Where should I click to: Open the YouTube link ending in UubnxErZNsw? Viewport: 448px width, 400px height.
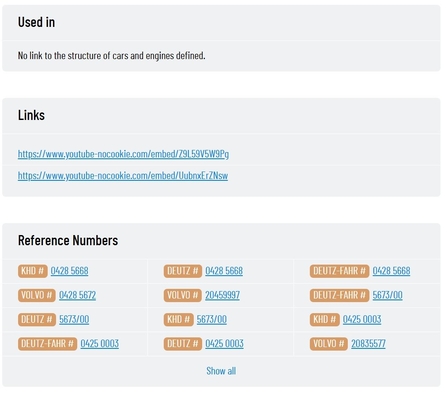[x=123, y=175]
